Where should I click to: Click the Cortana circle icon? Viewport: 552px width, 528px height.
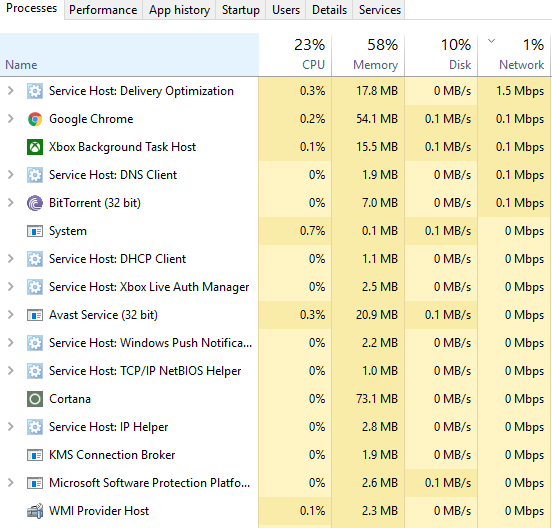click(x=35, y=399)
